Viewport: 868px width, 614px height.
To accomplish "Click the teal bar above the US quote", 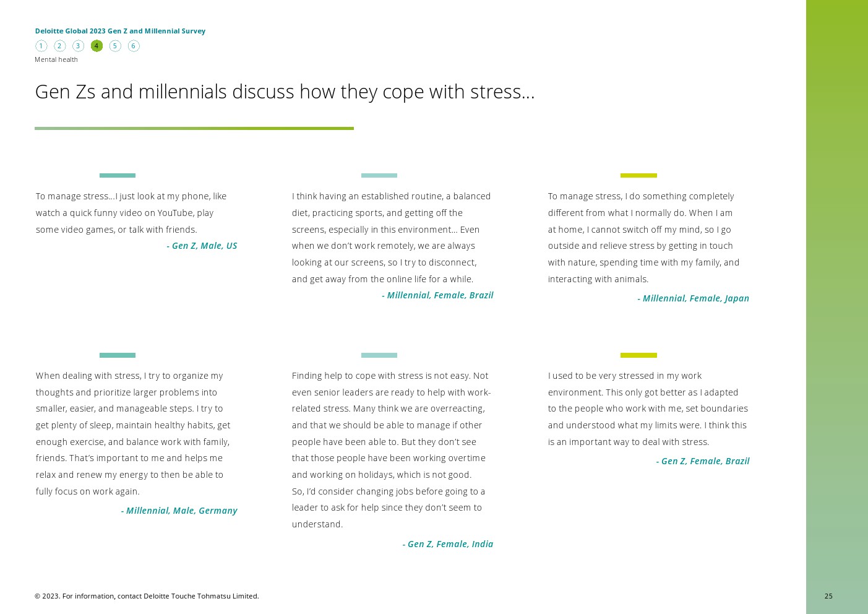I will coord(118,176).
